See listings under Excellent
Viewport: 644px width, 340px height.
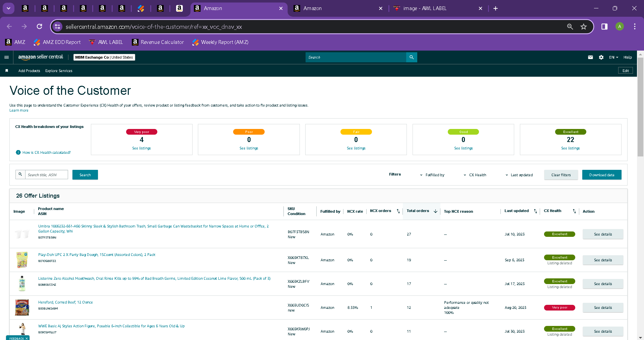[571, 148]
